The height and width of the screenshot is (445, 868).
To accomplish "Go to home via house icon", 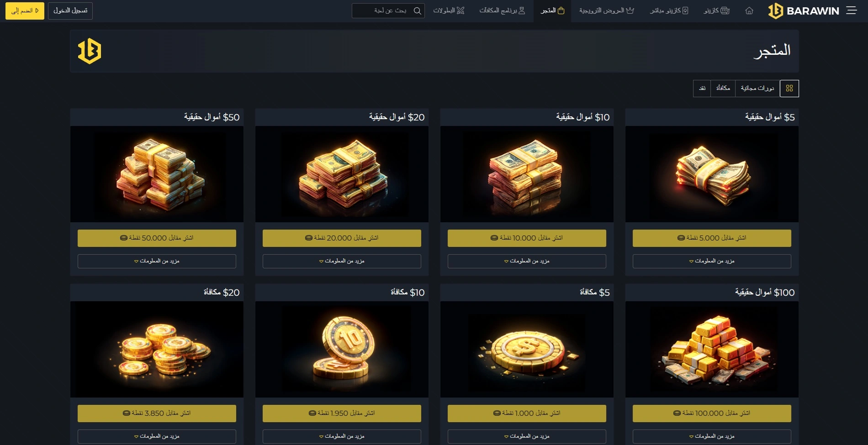I will [749, 10].
